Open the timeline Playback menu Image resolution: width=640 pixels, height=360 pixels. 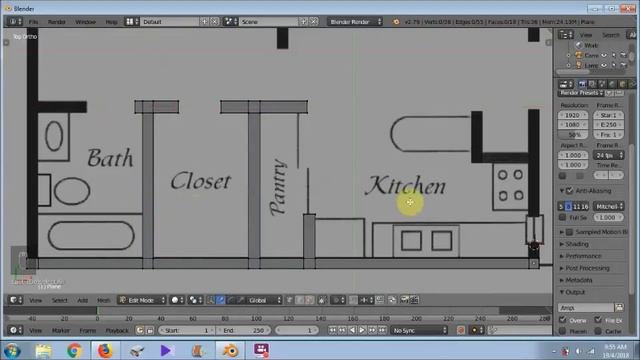(x=117, y=331)
